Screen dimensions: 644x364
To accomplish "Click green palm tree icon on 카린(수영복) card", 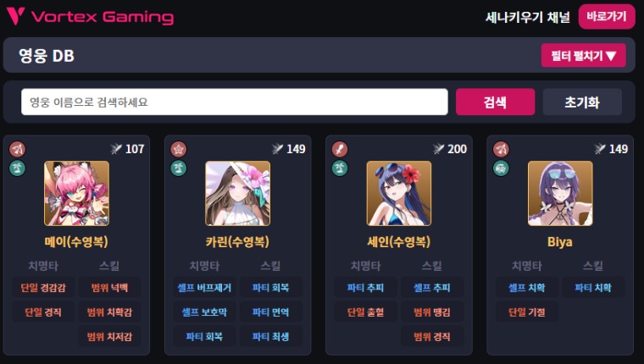I will tap(178, 168).
